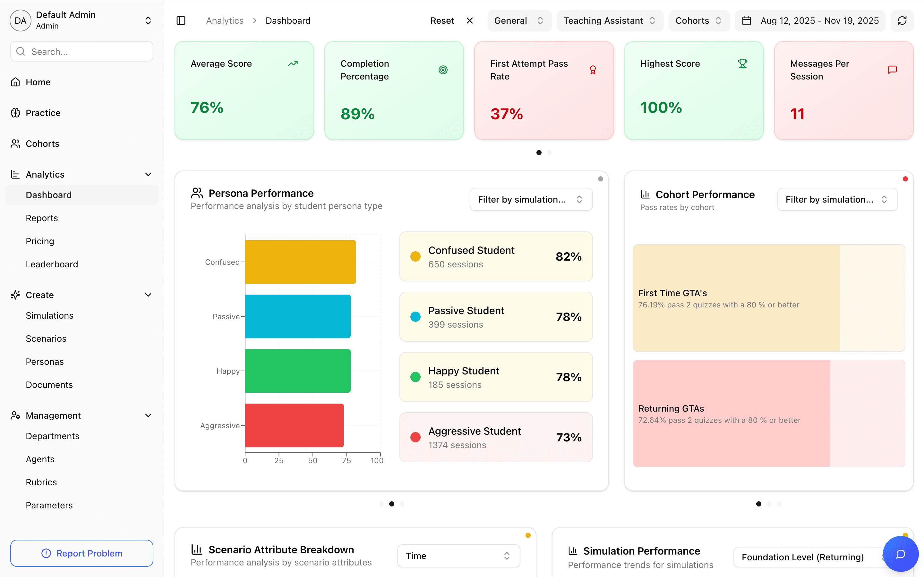Click the target icon on Completion Percentage card
This screenshot has width=924, height=577.
[442, 70]
